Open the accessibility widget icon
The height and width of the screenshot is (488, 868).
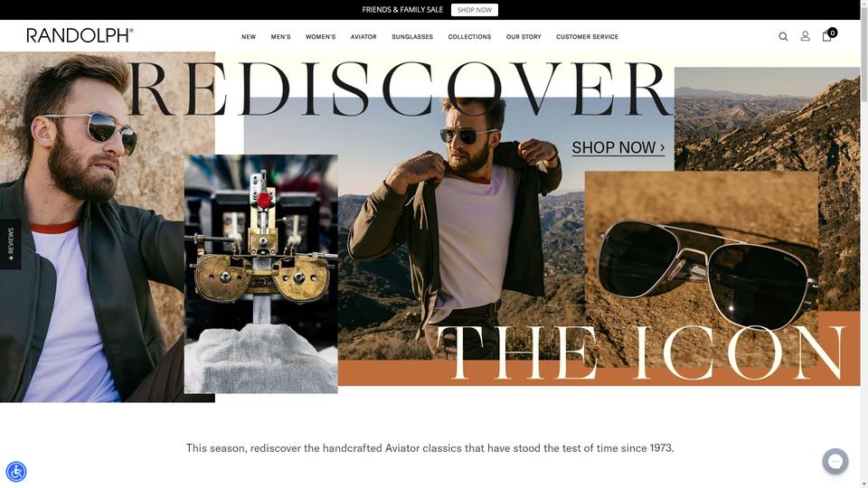pos(16,472)
